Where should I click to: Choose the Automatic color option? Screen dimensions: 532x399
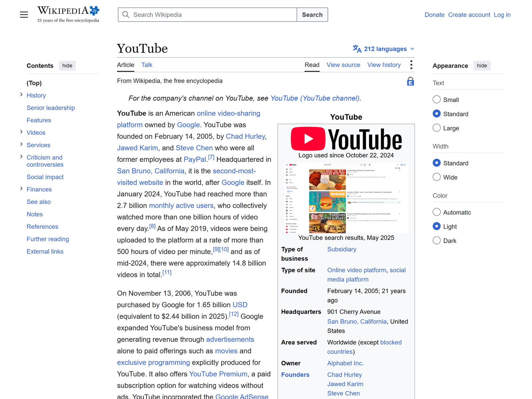[x=437, y=212]
